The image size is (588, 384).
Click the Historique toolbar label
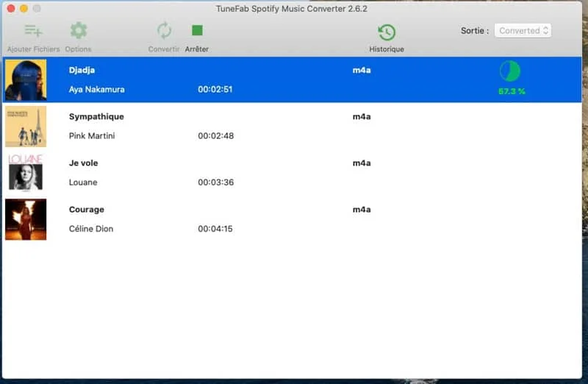(387, 49)
